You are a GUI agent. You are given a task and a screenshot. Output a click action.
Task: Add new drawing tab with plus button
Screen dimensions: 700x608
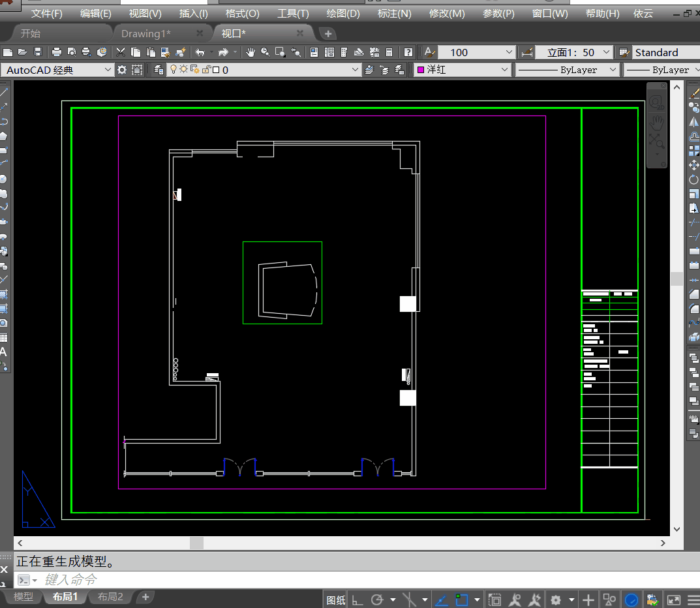(328, 33)
